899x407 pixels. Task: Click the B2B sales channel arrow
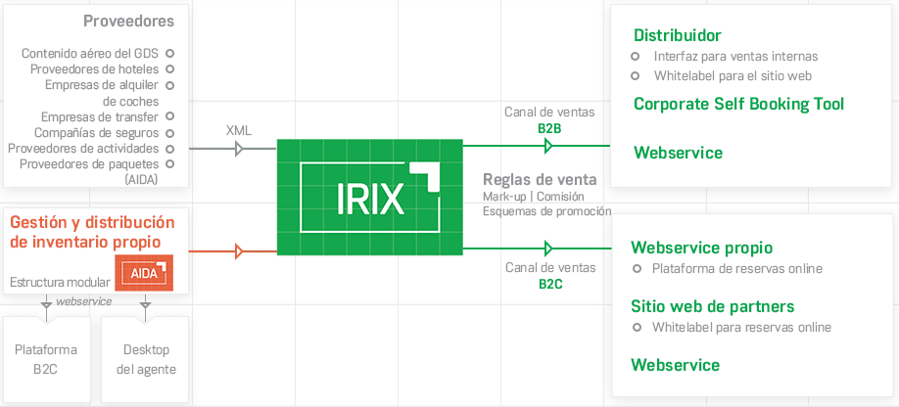[x=548, y=146]
